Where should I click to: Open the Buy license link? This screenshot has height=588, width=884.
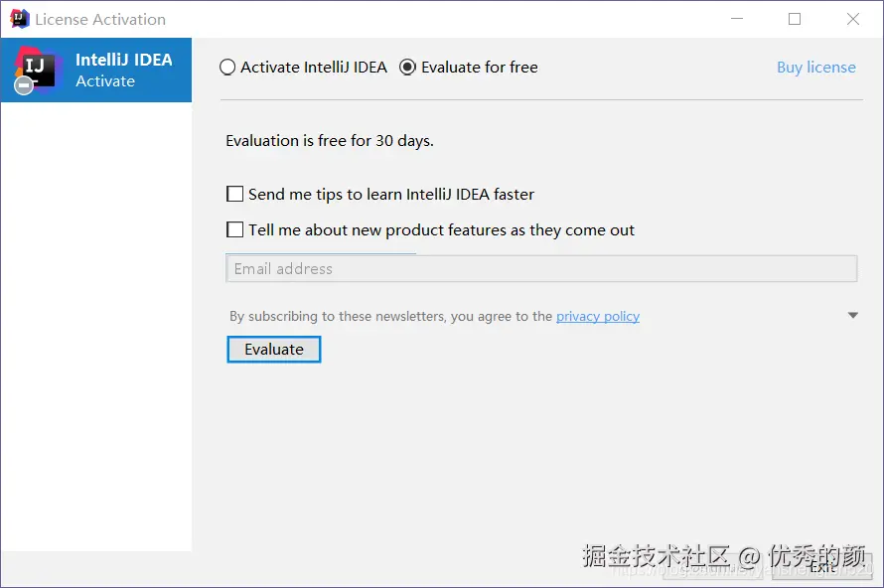pyautogui.click(x=815, y=68)
